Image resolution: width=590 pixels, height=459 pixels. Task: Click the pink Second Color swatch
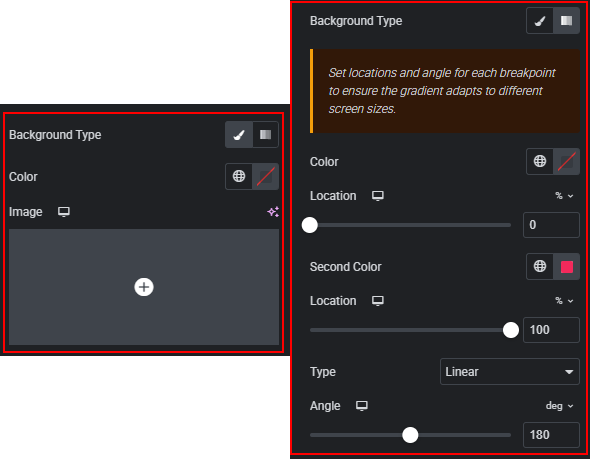tap(567, 266)
